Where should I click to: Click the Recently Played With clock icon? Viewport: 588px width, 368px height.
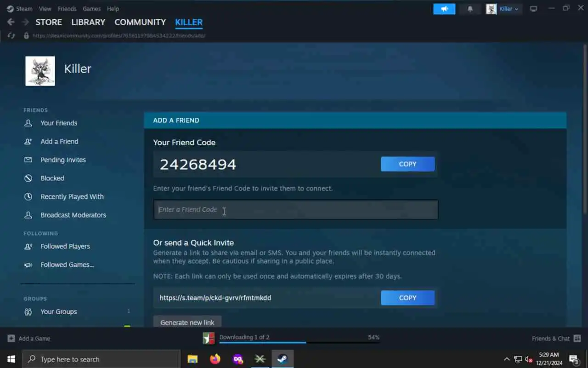(x=28, y=196)
